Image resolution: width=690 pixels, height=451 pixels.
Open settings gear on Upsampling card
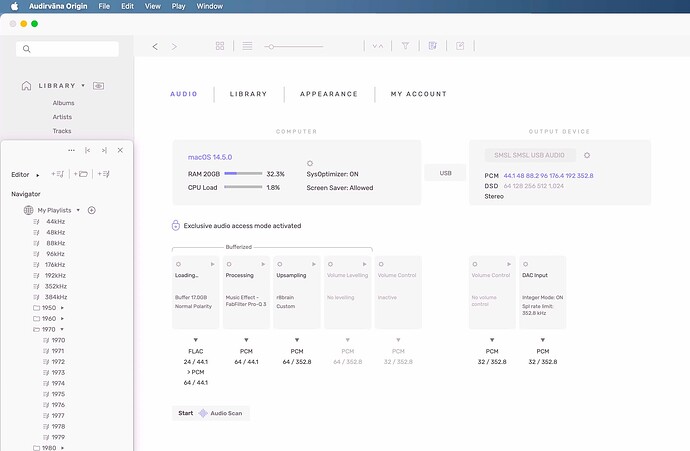[x=280, y=264]
